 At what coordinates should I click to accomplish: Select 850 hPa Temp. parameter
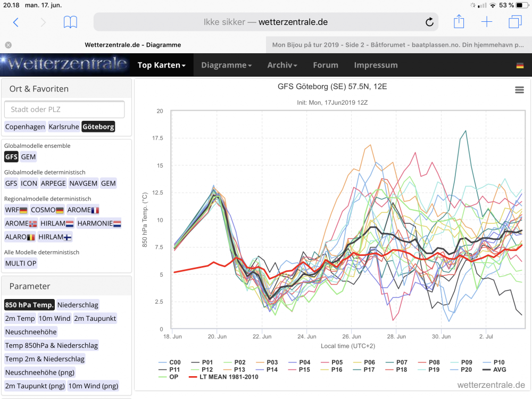[29, 305]
